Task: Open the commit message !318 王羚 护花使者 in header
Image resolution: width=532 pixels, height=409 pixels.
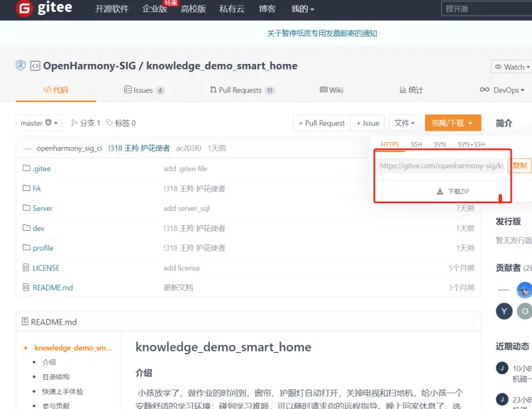Action: click(139, 148)
